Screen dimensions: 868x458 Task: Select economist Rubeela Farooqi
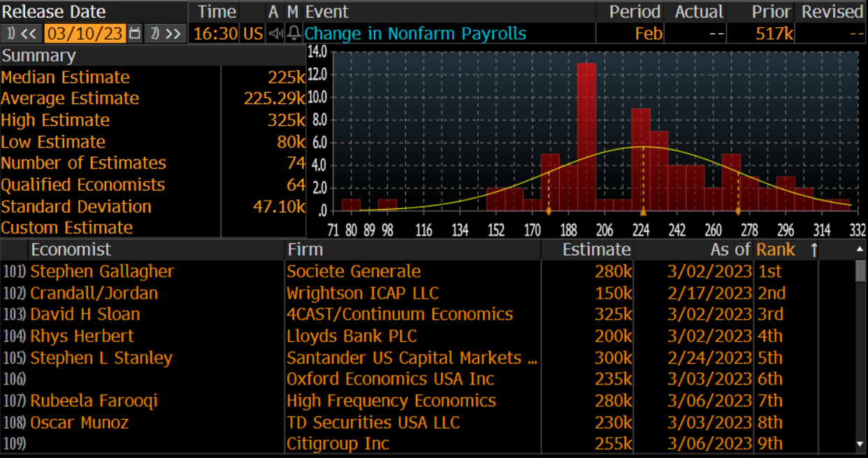click(94, 401)
